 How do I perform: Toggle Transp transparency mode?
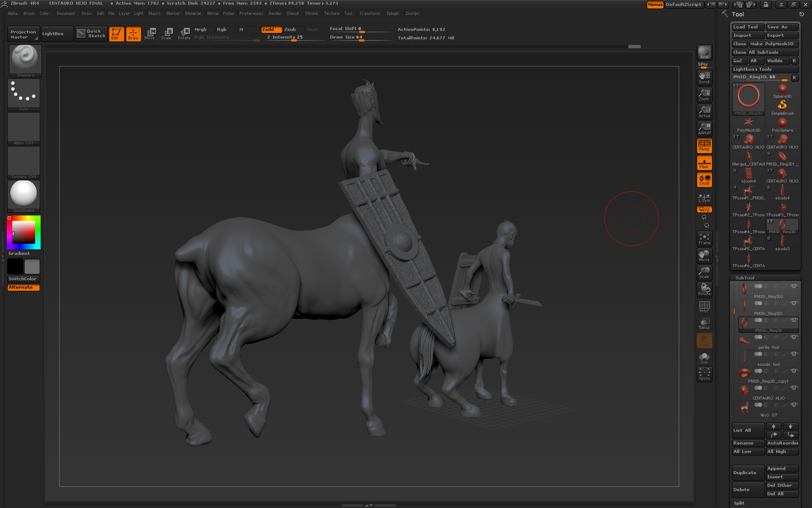704,323
